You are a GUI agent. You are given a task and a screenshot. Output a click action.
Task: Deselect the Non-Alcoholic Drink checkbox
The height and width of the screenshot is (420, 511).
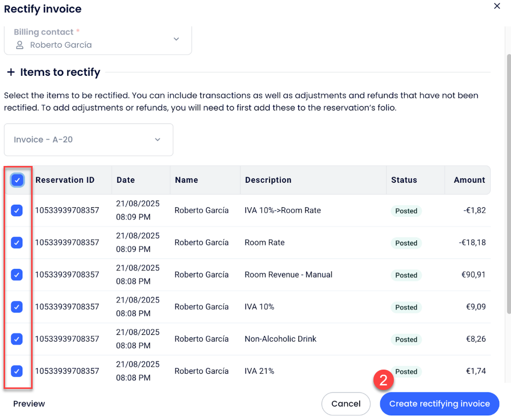(x=17, y=339)
